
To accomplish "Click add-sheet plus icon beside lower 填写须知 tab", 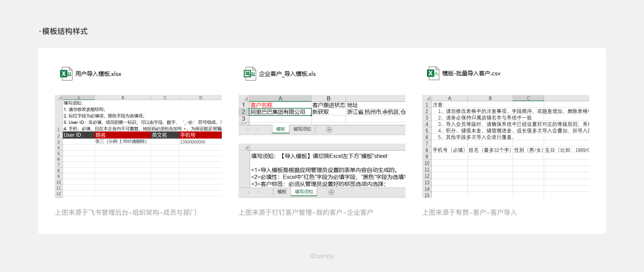I will click(x=331, y=192).
